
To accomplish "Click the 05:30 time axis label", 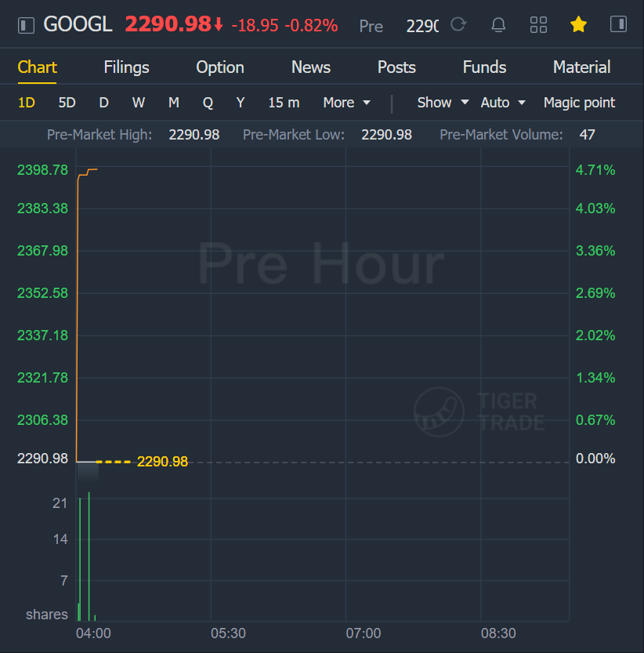I will pyautogui.click(x=228, y=633).
